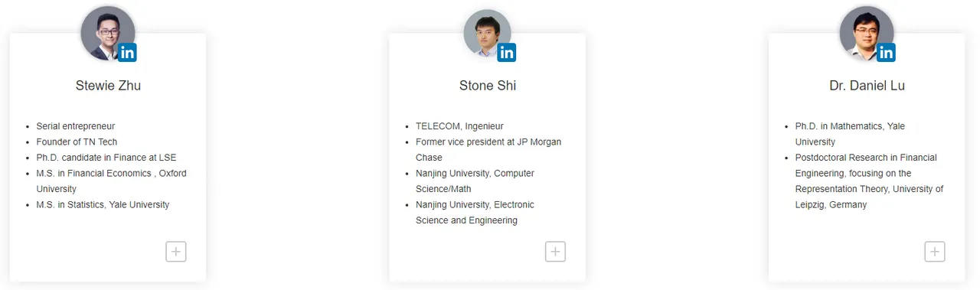Image resolution: width=980 pixels, height=290 pixels.
Task: Expand Stone Shi's card with plus button
Action: coord(555,251)
